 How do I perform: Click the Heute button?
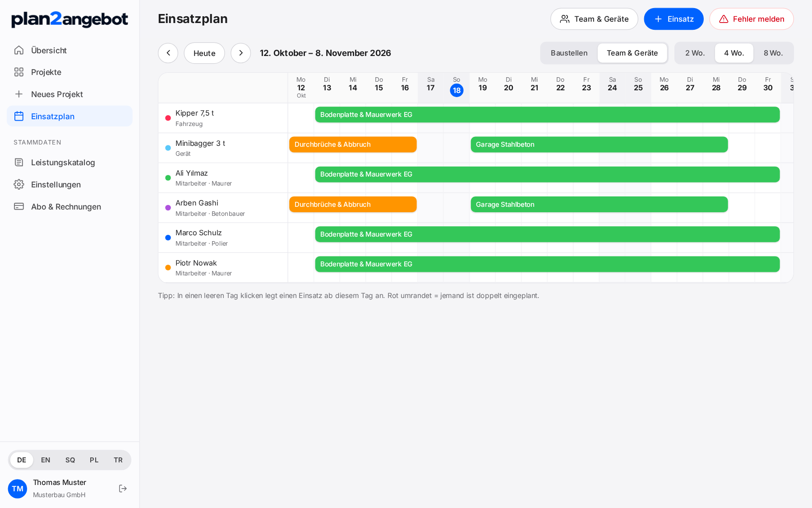(x=204, y=53)
